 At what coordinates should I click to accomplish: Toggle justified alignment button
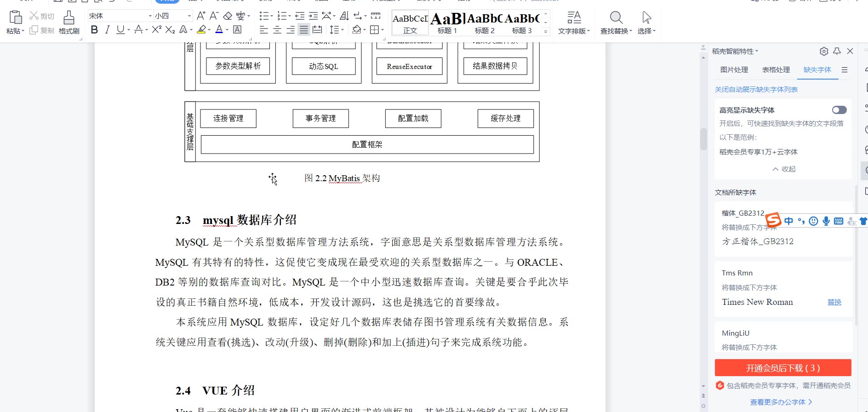(304, 30)
